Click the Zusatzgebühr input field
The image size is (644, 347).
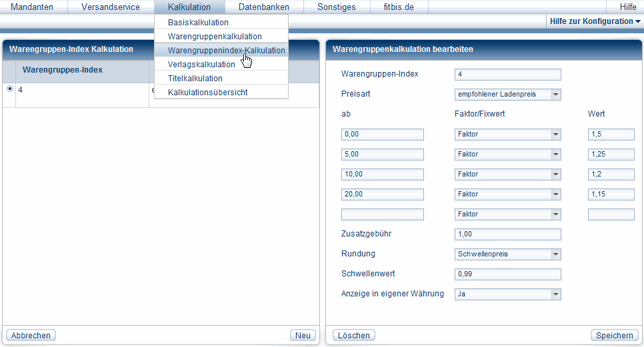507,234
